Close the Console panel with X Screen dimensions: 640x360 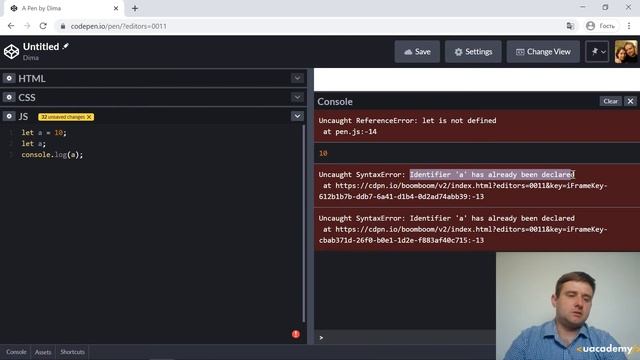point(630,101)
